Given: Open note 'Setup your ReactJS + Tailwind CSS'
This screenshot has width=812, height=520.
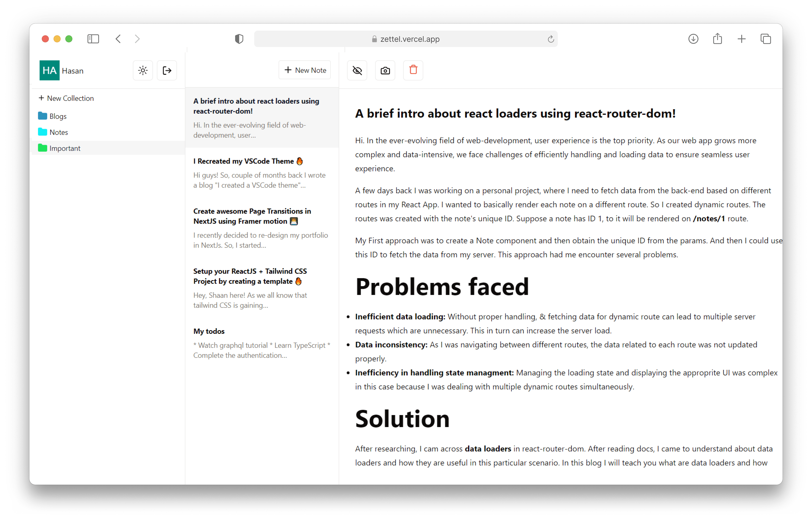Looking at the screenshot, I should [x=262, y=288].
